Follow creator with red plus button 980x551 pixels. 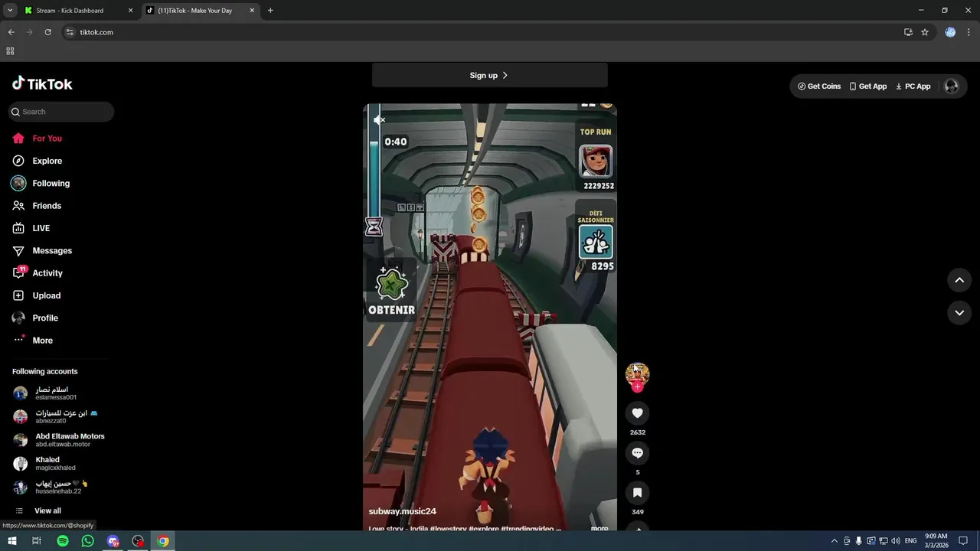coord(637,387)
